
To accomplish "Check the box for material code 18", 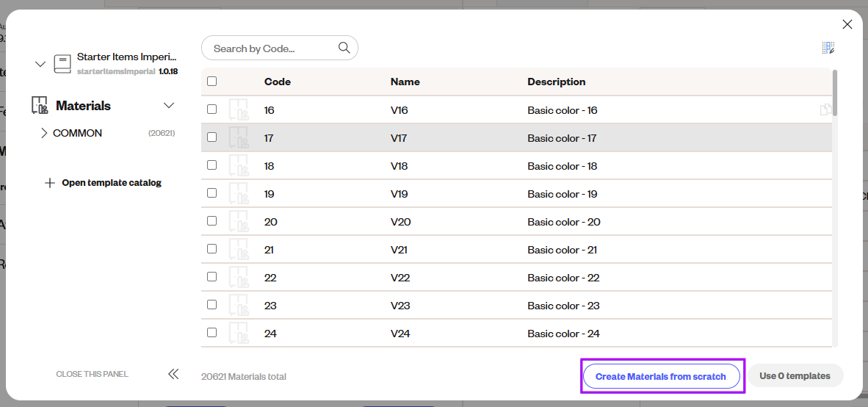I will point(211,165).
